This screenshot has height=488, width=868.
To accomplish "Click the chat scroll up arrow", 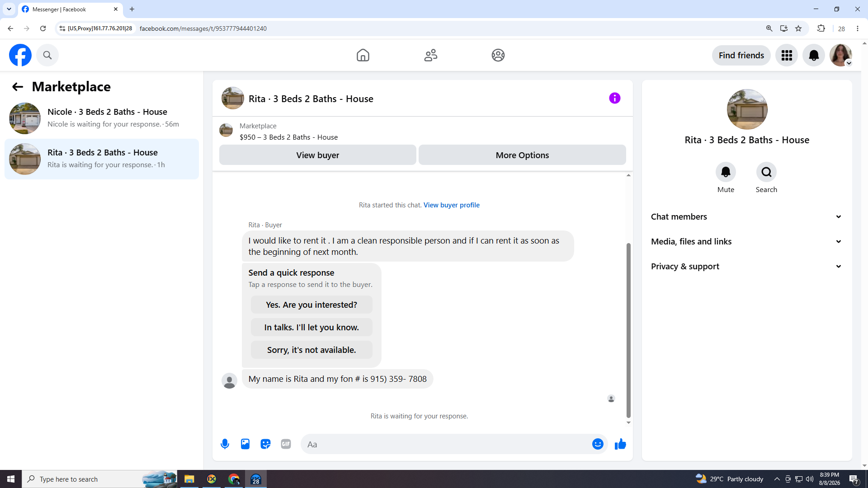I will click(628, 175).
